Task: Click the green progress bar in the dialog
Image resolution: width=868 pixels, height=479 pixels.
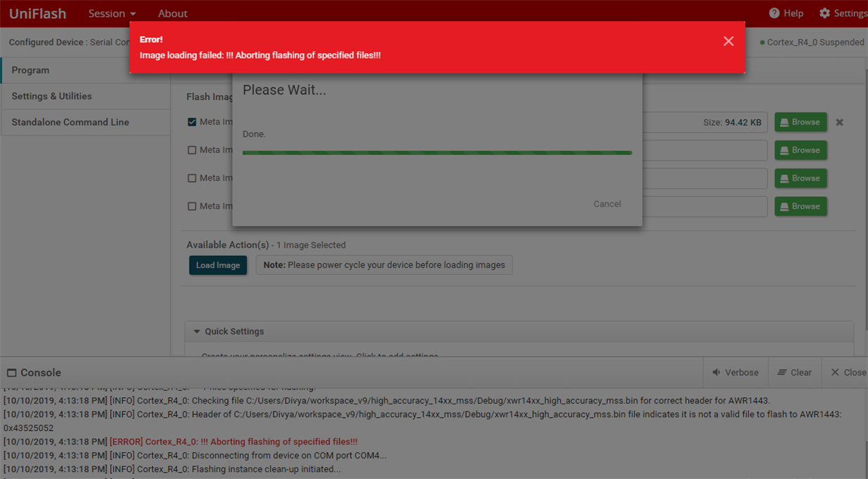Action: click(437, 152)
